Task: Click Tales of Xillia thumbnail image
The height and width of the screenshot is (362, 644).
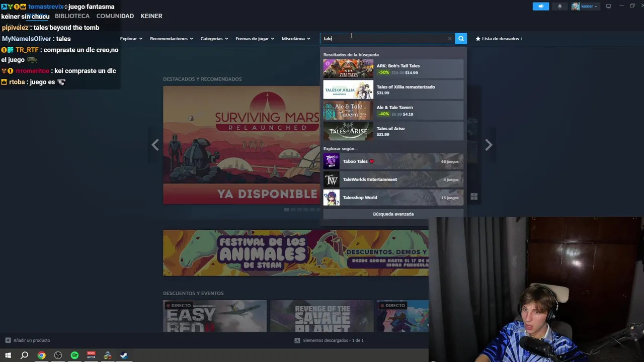Action: coord(348,89)
